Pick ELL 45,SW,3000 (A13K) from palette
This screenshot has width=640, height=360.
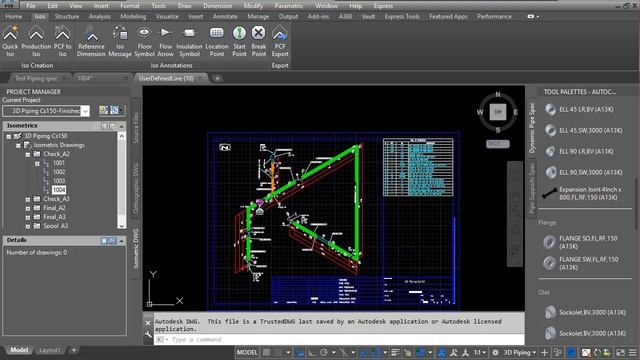click(x=584, y=131)
